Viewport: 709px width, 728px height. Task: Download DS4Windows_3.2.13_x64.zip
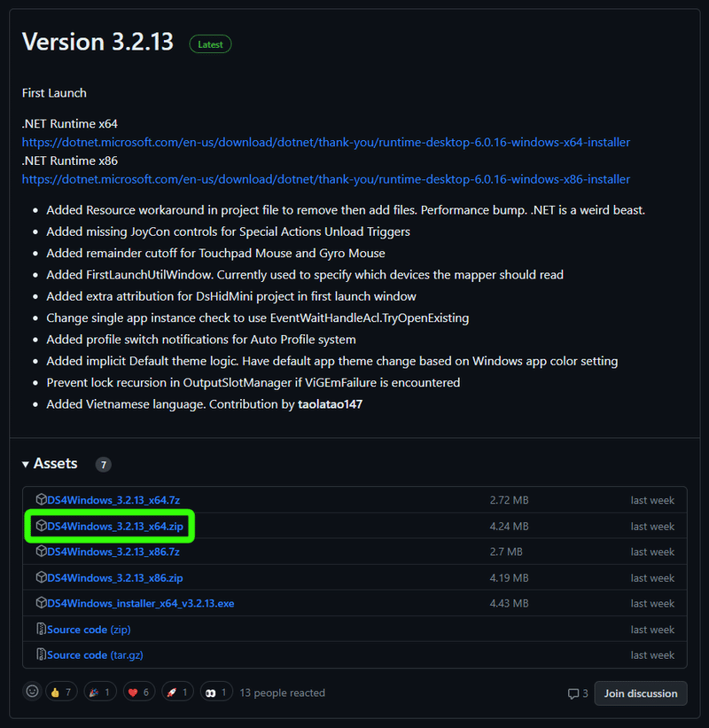pos(115,526)
